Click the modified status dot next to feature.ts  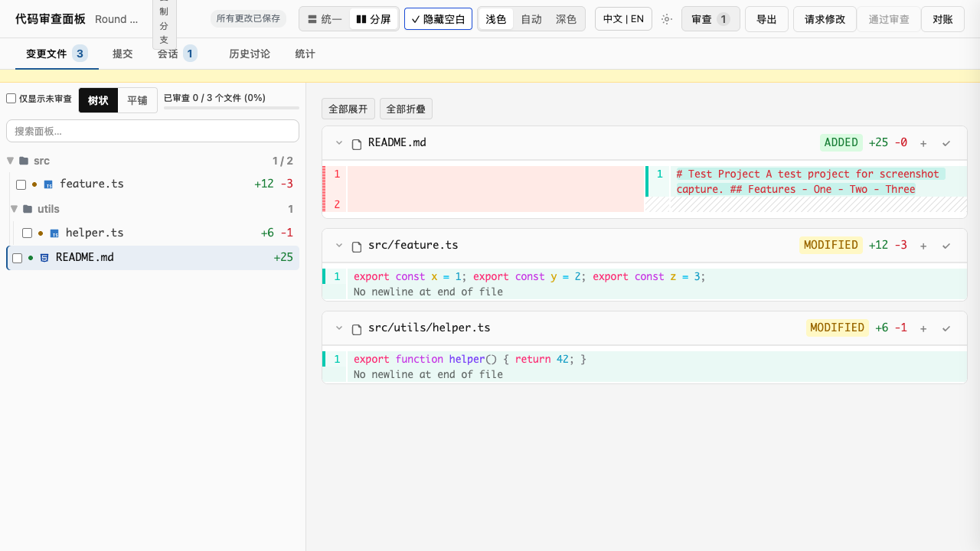[x=34, y=184]
